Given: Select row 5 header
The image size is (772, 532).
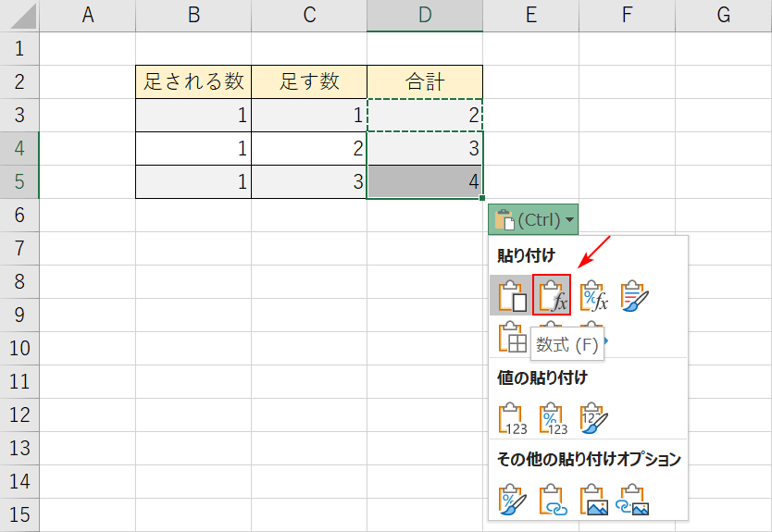Looking at the screenshot, I should coord(19,181).
